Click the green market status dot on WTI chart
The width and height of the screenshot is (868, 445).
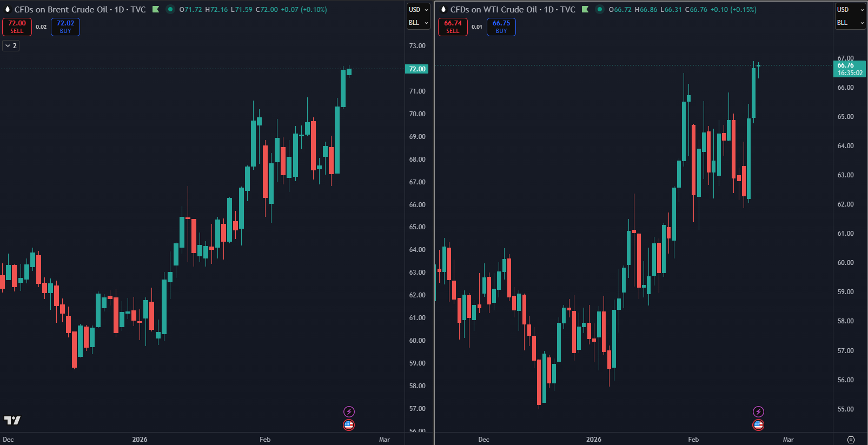pyautogui.click(x=599, y=9)
